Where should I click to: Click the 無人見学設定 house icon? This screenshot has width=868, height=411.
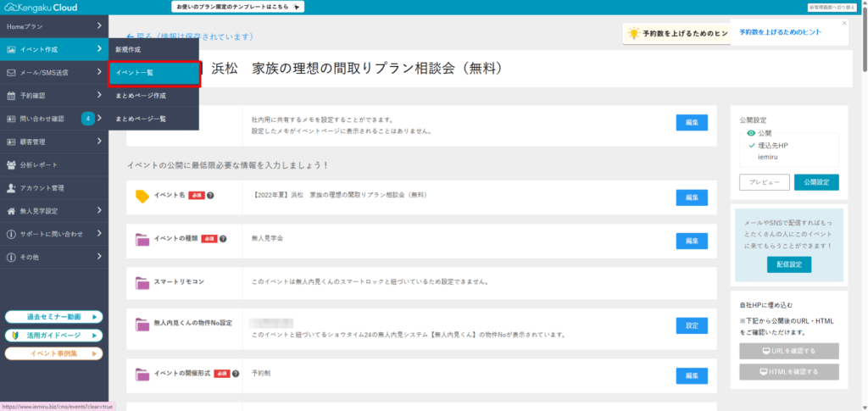(x=11, y=211)
